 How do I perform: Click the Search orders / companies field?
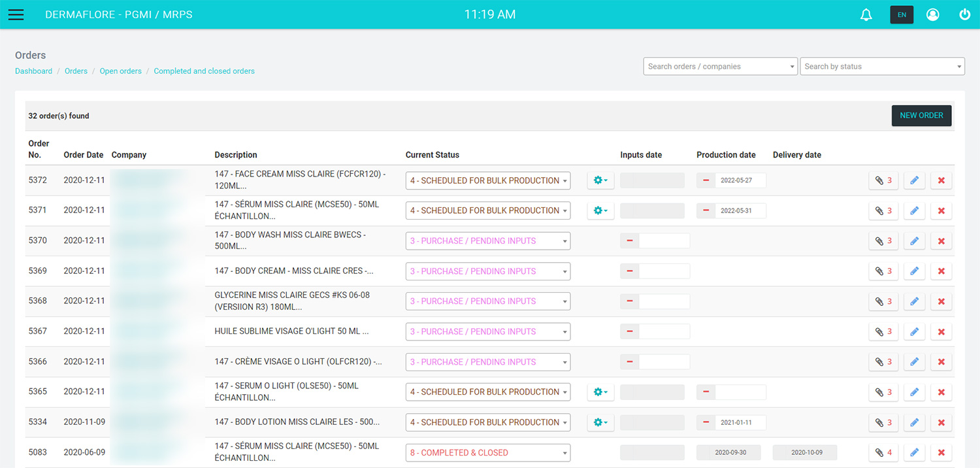(720, 67)
